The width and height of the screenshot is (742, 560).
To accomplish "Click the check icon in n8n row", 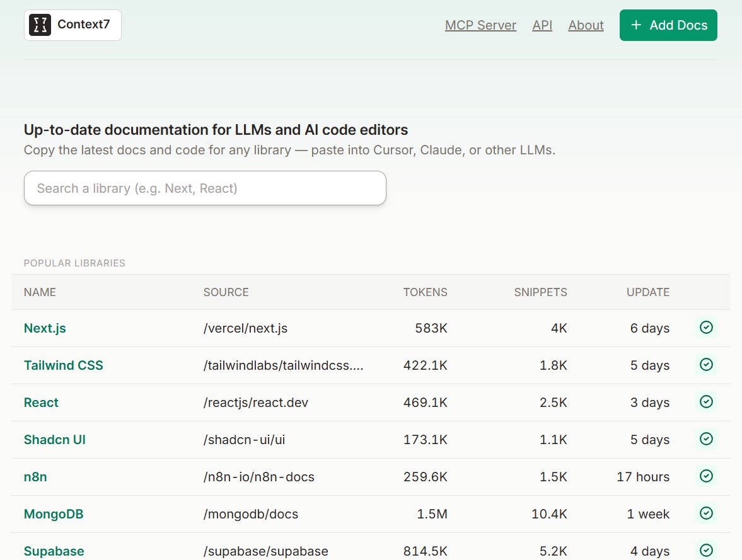I will 706,476.
